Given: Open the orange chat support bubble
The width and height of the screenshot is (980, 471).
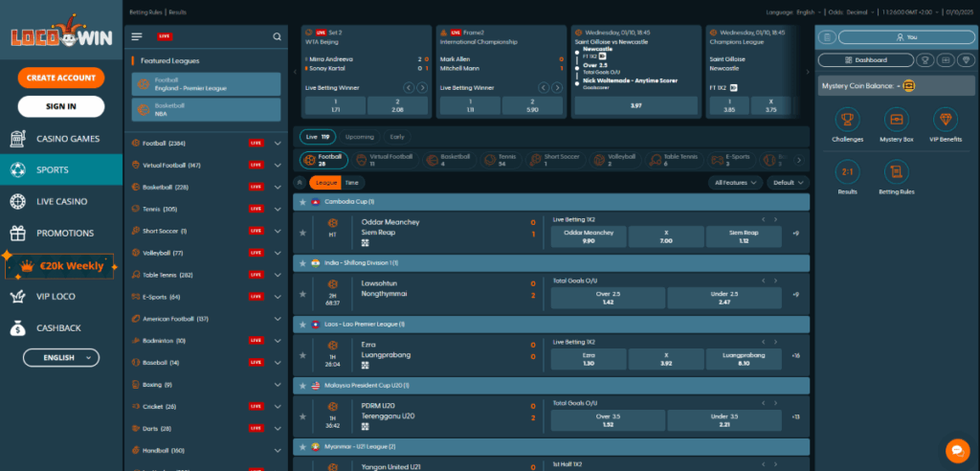Looking at the screenshot, I should pos(957,450).
